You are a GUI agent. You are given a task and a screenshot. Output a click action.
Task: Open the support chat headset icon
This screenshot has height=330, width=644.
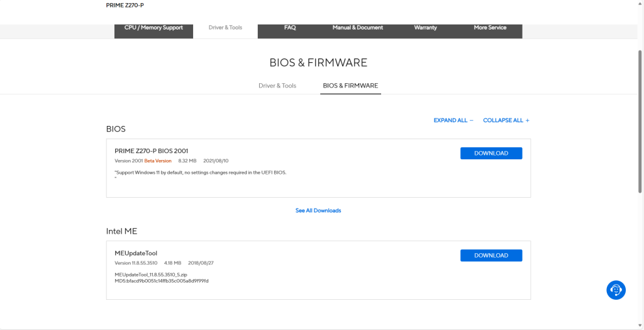tap(616, 290)
